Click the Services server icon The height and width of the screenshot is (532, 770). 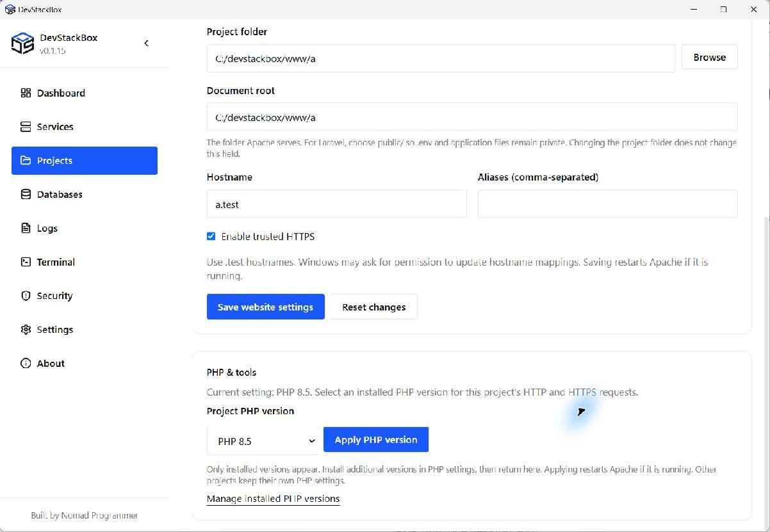[26, 127]
